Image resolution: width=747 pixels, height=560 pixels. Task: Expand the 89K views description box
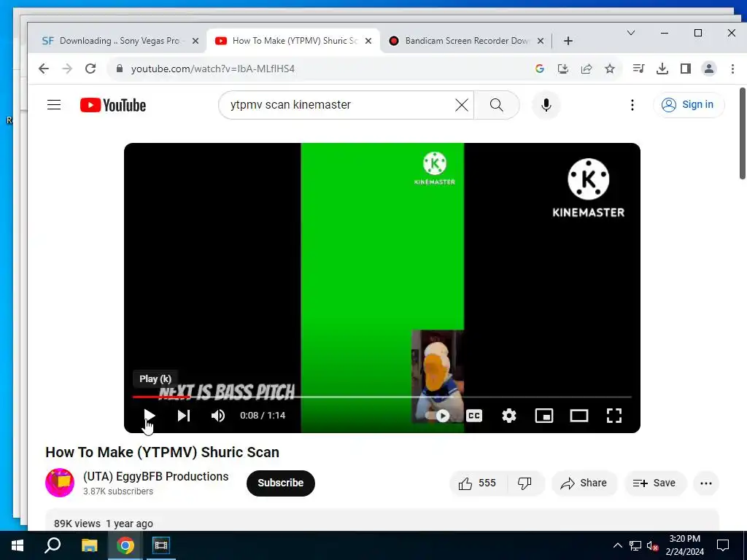(382, 520)
